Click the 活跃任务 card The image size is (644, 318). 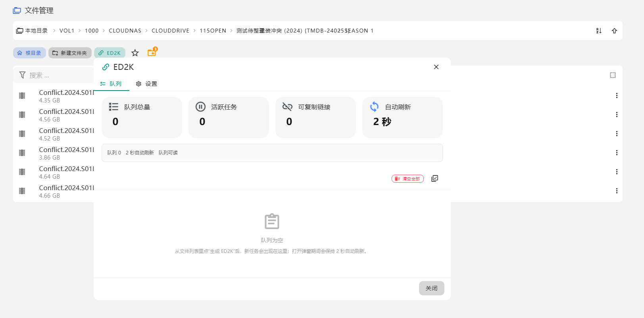click(229, 118)
